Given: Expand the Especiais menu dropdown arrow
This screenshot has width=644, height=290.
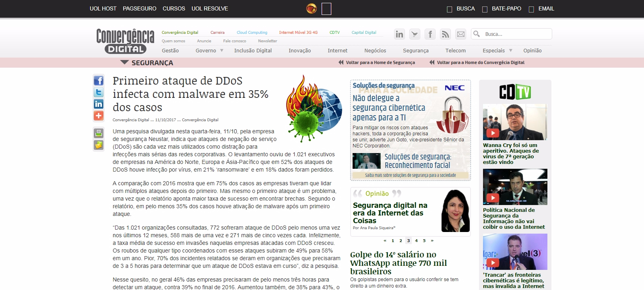Looking at the screenshot, I should (511, 51).
